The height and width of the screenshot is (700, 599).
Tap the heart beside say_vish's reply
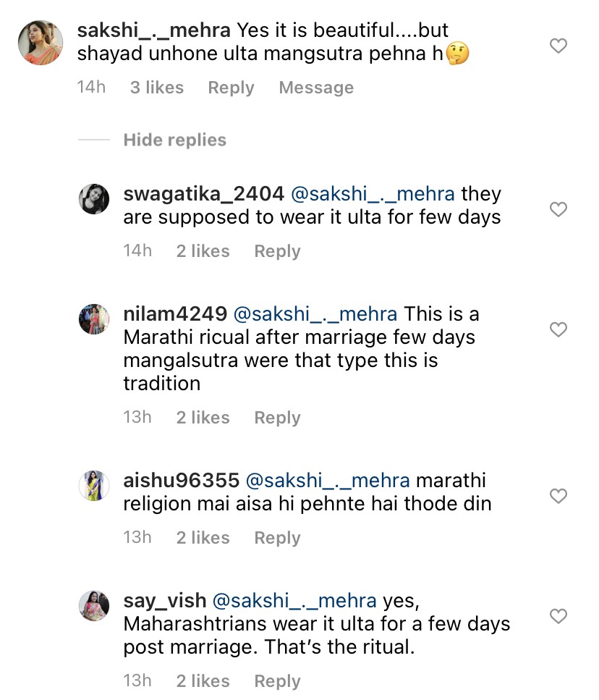[x=558, y=617]
